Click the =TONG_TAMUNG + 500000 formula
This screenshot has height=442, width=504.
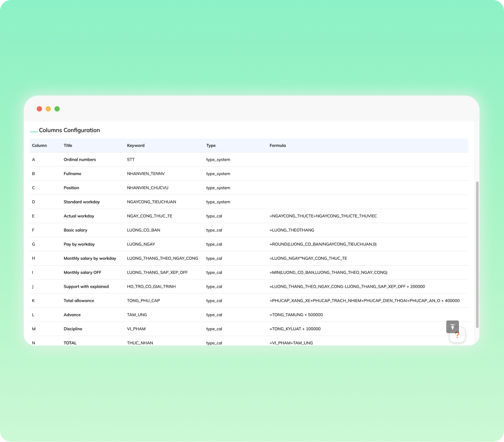[x=296, y=315]
